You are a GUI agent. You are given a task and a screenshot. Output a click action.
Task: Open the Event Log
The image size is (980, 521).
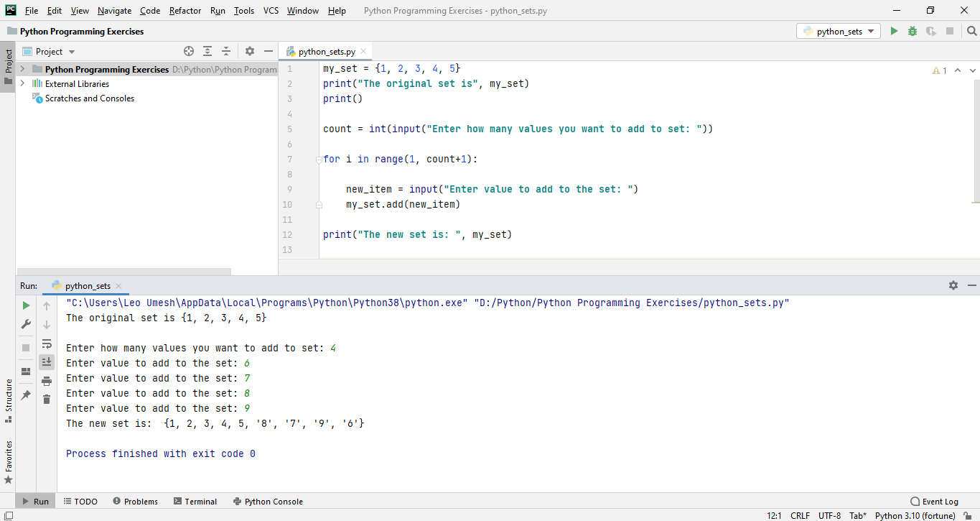pyautogui.click(x=934, y=502)
